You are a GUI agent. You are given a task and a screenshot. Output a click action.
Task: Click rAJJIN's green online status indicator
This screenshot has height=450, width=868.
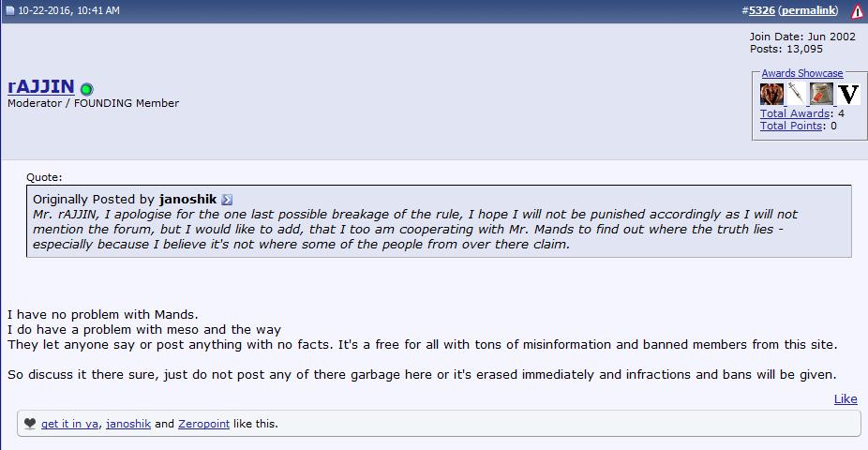pos(86,89)
